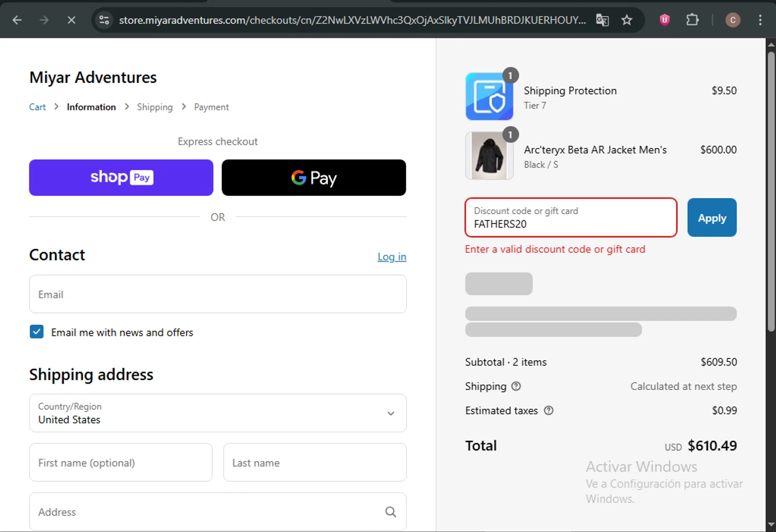
Task: Click 'Shipping address' heading
Action: coord(91,374)
